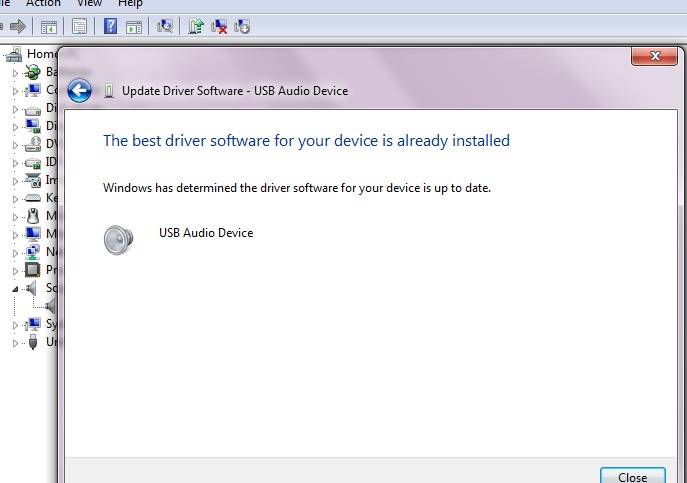Click the blue question mark Help toolbar icon
This screenshot has width=687, height=483.
click(110, 26)
